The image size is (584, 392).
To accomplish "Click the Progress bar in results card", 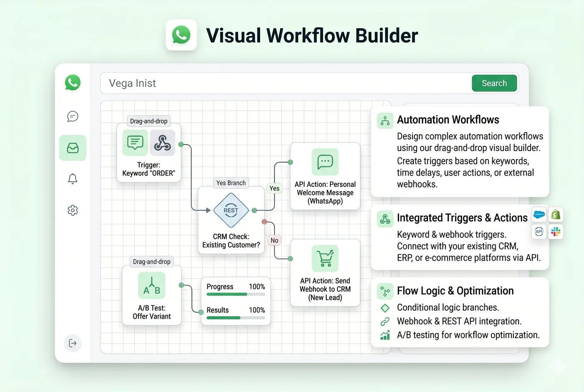I will [x=236, y=294].
